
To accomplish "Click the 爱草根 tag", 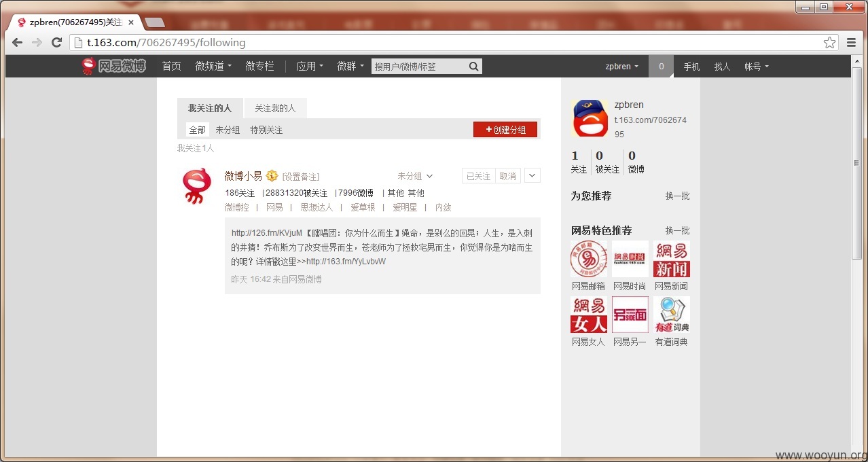I will point(363,207).
